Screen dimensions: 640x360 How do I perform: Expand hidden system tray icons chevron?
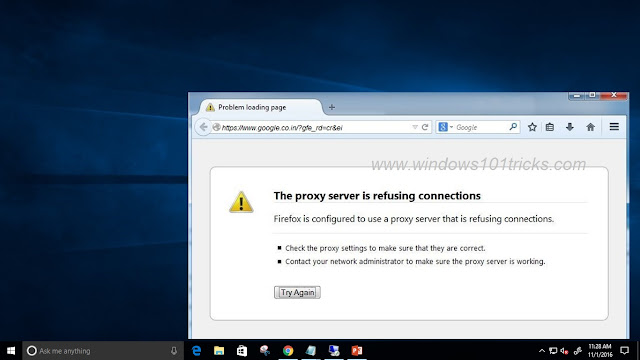[x=542, y=351]
